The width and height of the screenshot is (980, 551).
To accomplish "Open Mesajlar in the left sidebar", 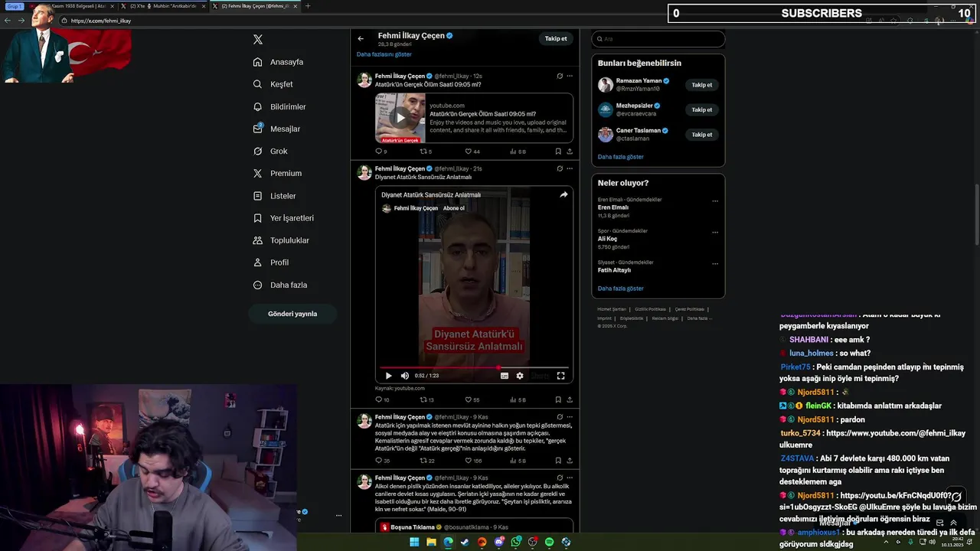I will (x=276, y=129).
